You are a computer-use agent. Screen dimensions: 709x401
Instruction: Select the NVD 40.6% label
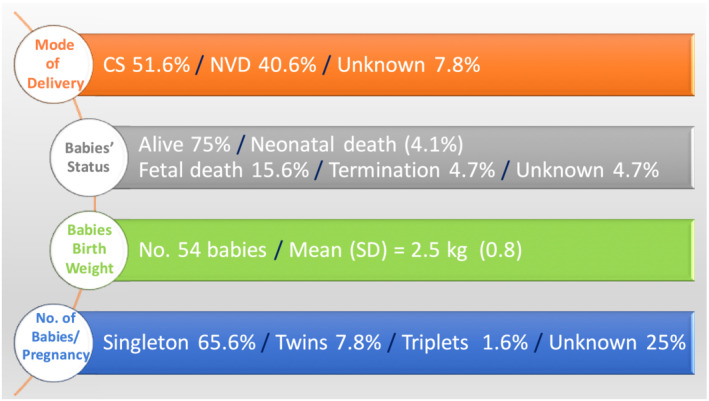coord(263,65)
